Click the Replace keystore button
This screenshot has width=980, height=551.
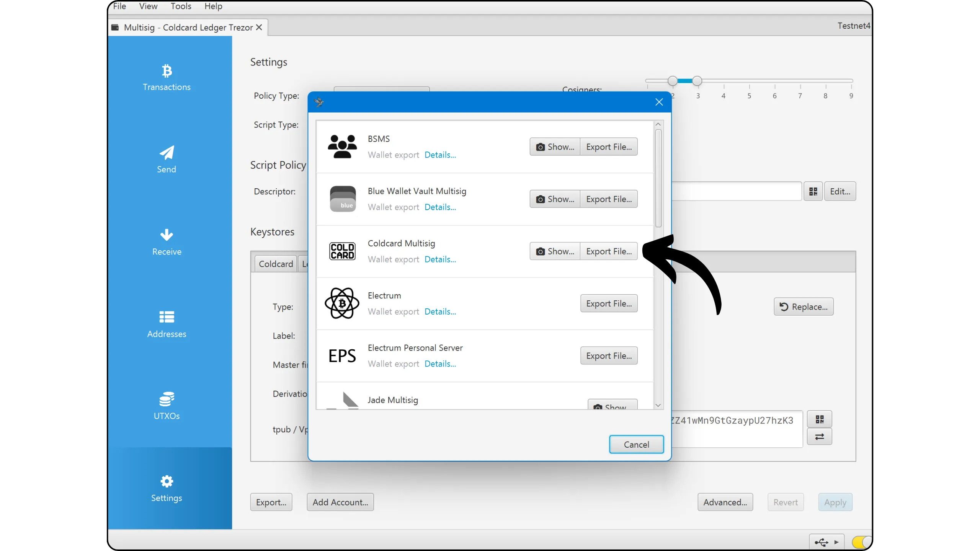tap(804, 307)
